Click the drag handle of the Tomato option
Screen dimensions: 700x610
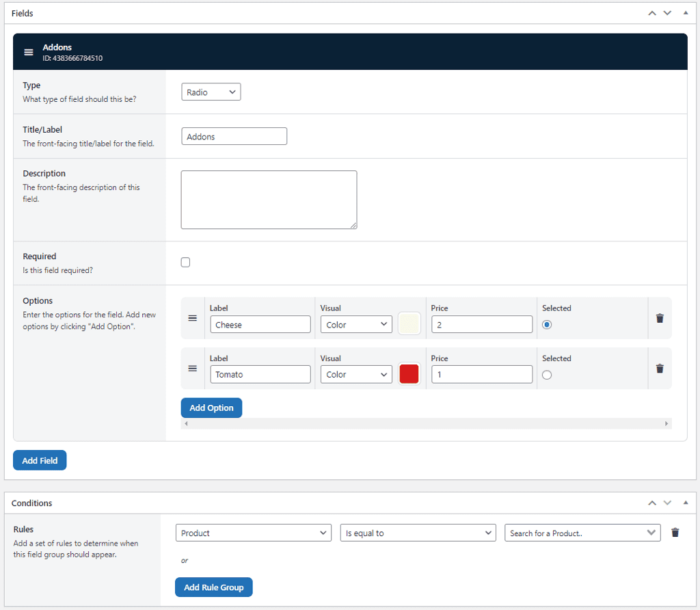pyautogui.click(x=193, y=369)
